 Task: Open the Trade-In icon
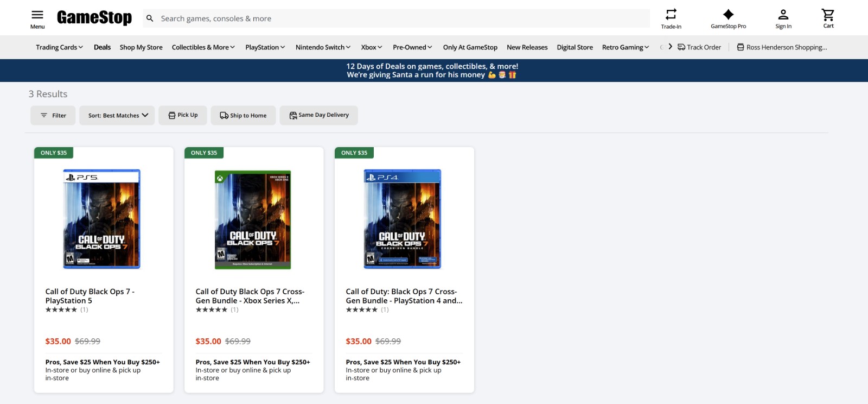point(671,15)
